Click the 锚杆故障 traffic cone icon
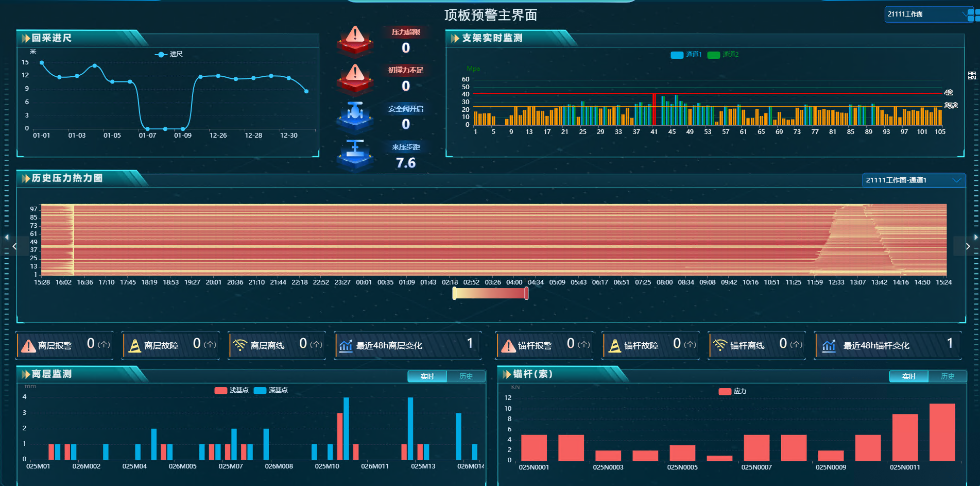 click(x=614, y=346)
